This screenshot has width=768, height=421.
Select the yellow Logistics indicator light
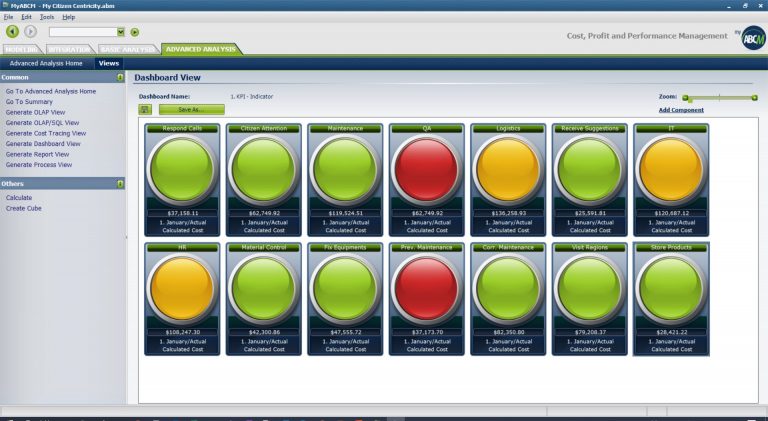[508, 170]
